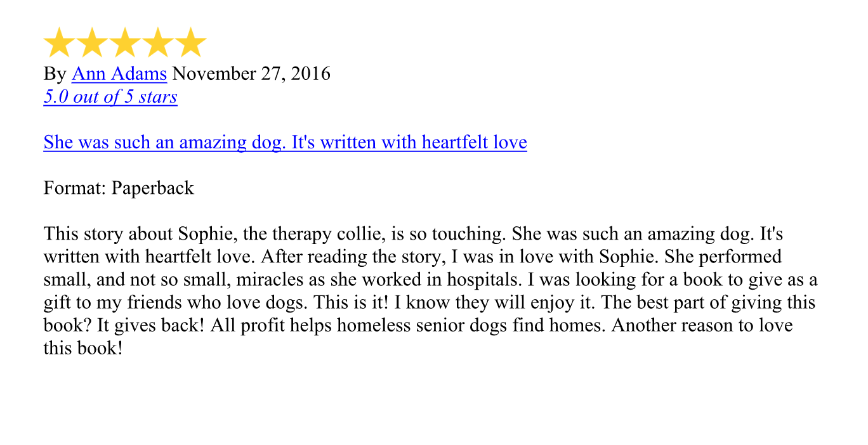
Task: Click final words 'this book!' of the review
Action: click(82, 348)
